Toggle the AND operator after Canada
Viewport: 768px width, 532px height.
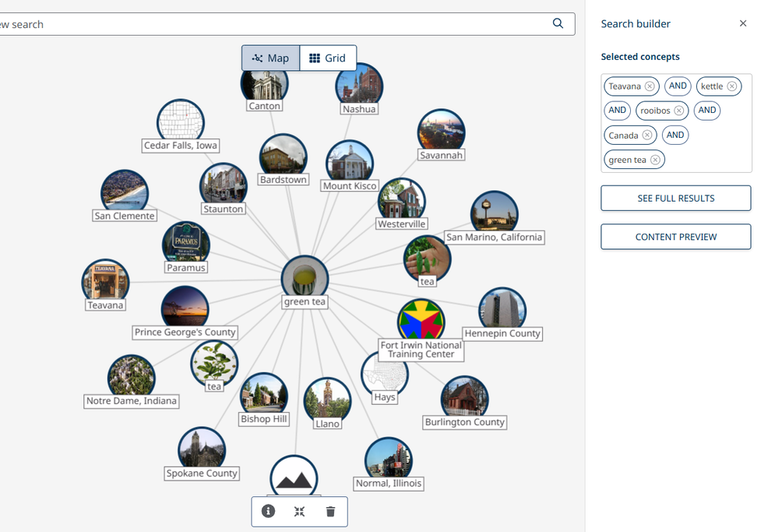click(675, 135)
